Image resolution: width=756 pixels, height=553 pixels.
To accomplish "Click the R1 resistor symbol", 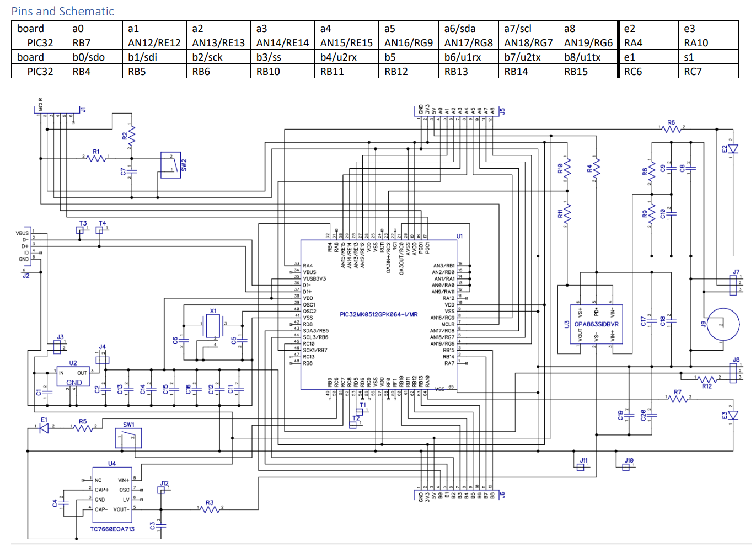I will [x=96, y=158].
